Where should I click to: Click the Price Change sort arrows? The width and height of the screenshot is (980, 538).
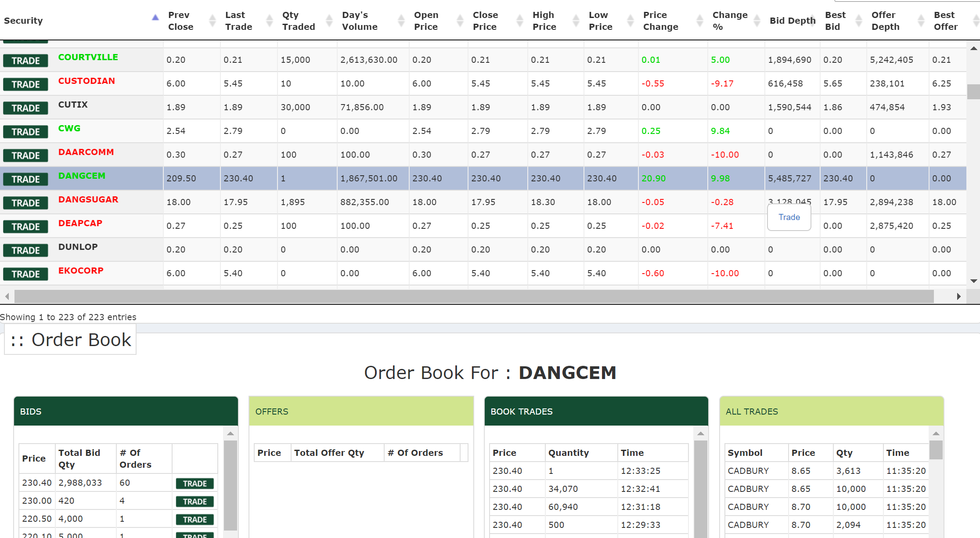(700, 21)
